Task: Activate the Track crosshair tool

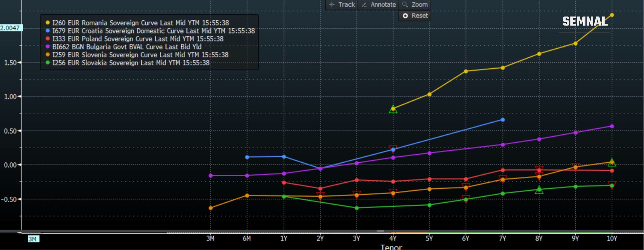Action: coord(342,5)
